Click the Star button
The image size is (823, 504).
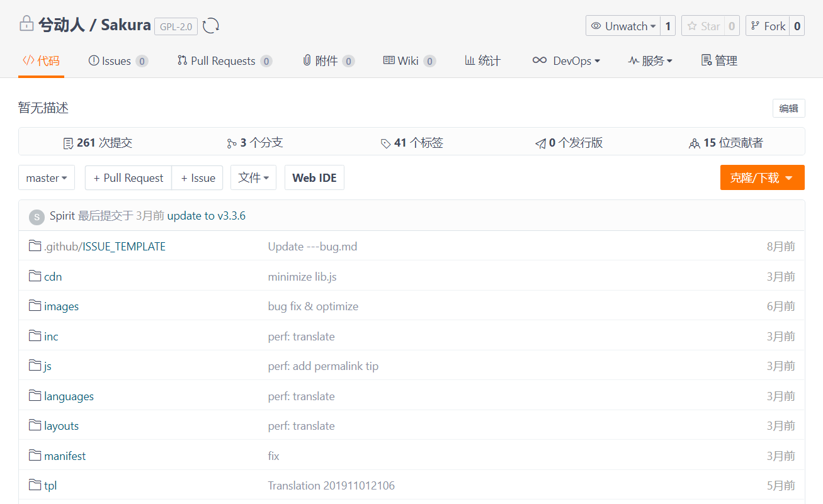tap(703, 26)
